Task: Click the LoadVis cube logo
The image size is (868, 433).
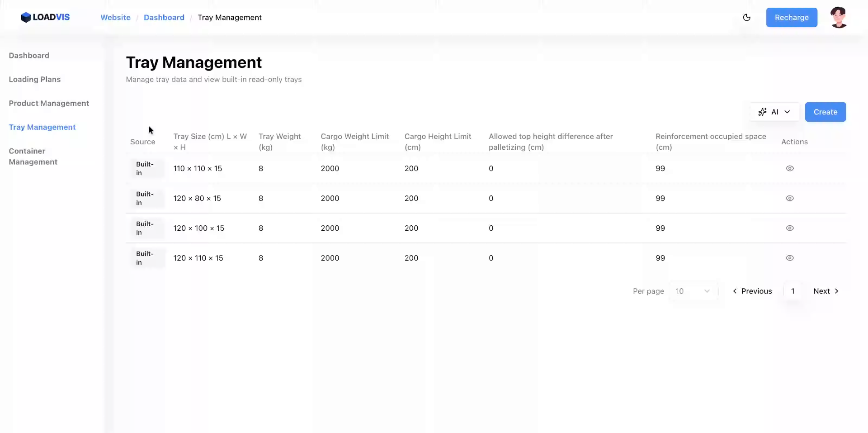Action: (26, 18)
